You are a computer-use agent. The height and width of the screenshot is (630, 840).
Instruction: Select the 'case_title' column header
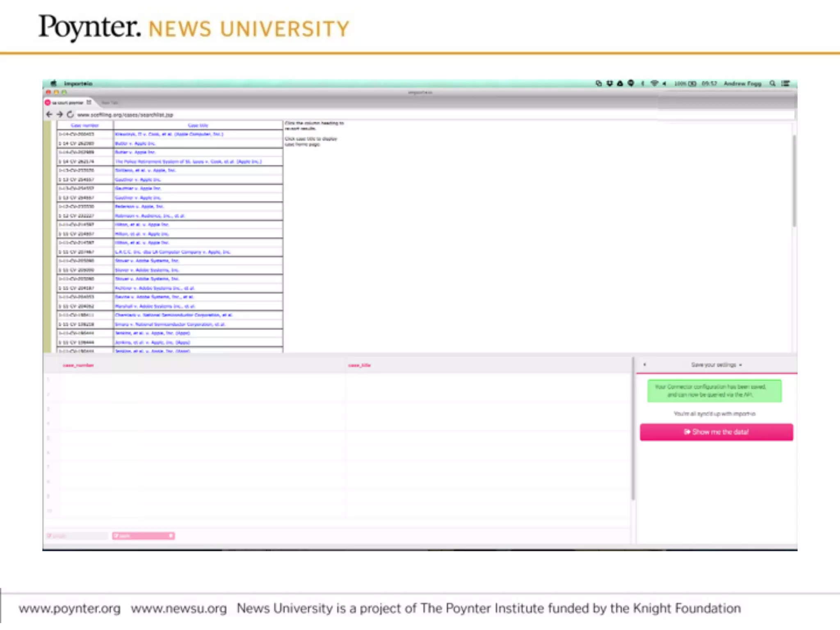click(359, 365)
